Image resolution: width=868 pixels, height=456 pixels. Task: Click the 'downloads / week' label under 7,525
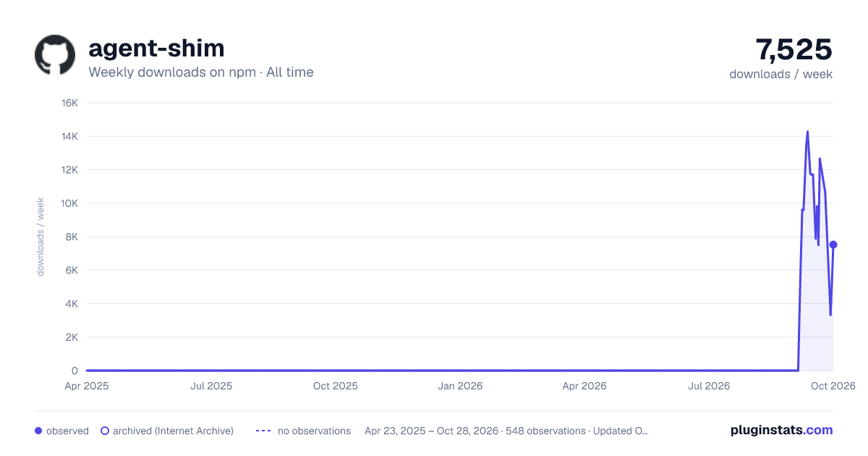pos(781,74)
